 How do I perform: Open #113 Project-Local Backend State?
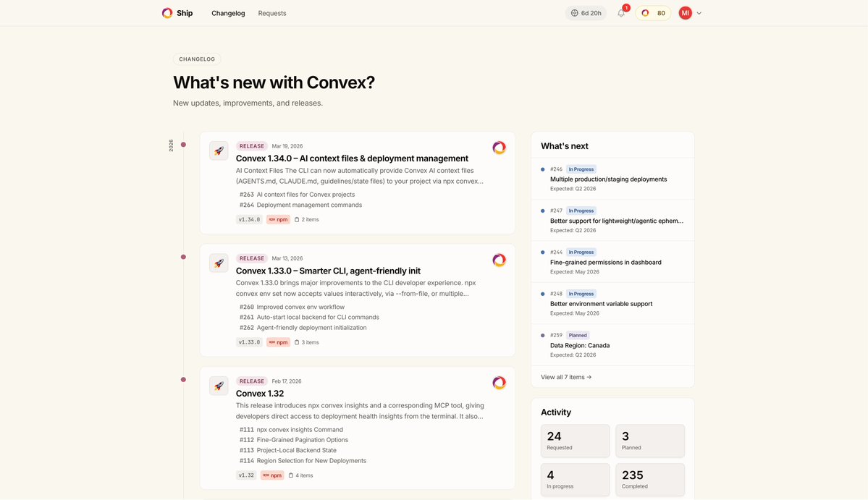click(288, 450)
